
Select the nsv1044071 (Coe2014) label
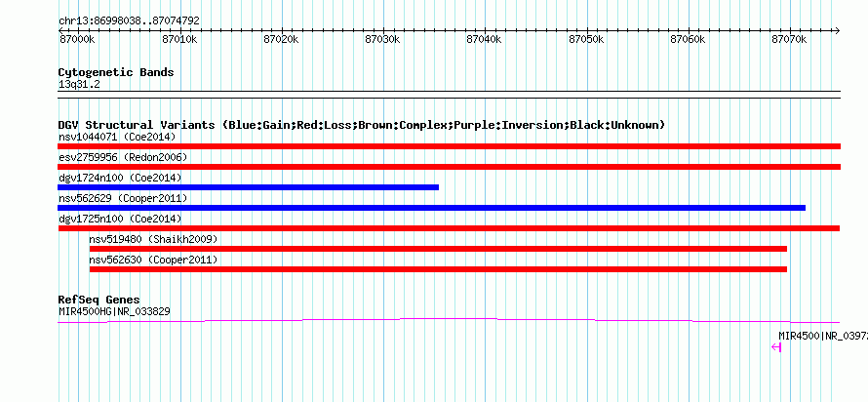click(117, 137)
